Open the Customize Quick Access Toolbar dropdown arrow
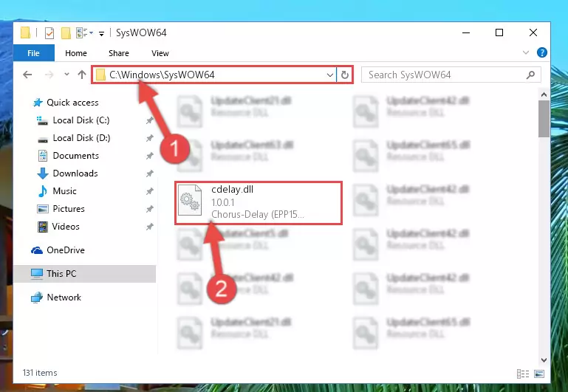Viewport: 568px width, 392px height. tap(101, 34)
